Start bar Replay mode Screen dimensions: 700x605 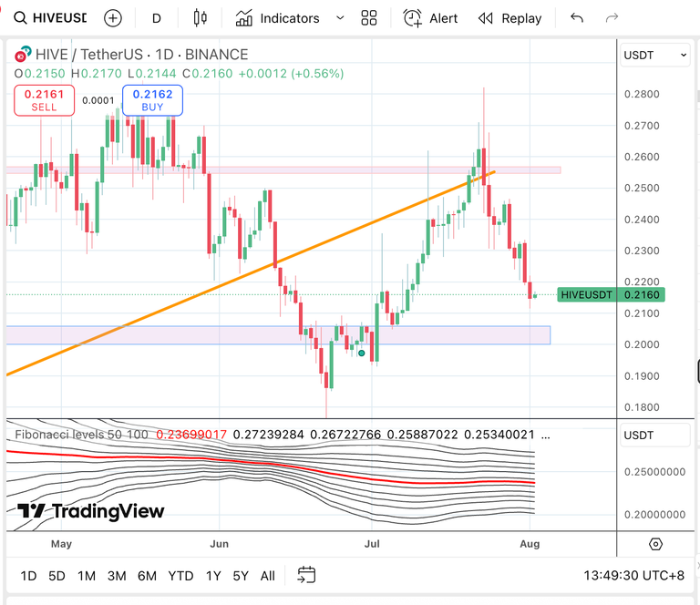pos(510,18)
